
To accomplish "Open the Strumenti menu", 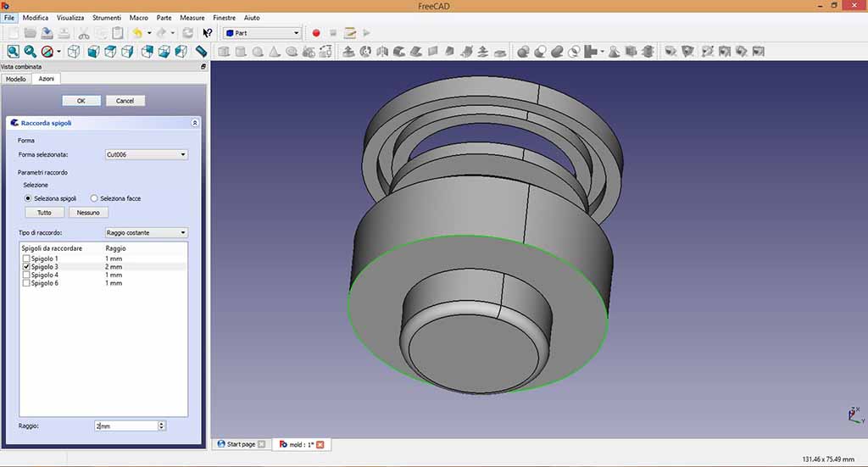I will tap(107, 18).
